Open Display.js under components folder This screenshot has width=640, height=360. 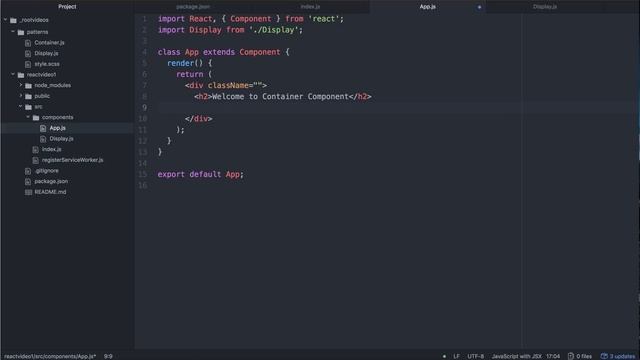click(61, 139)
